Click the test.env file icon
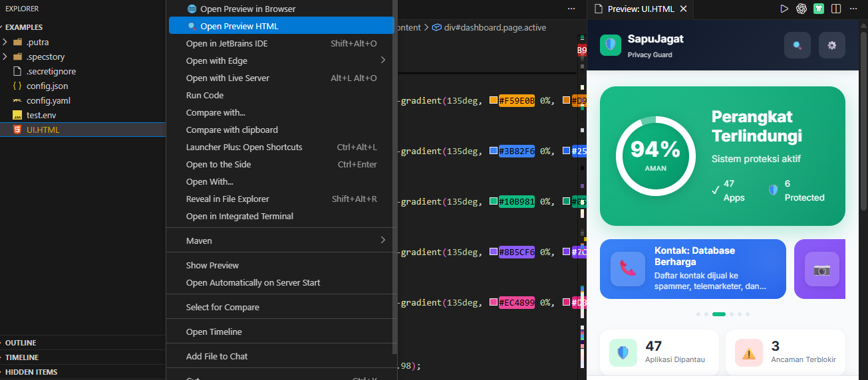This screenshot has width=868, height=380. click(17, 115)
